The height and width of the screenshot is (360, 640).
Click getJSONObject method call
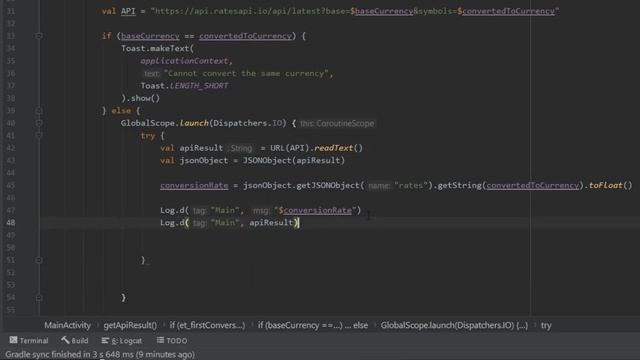[x=327, y=185]
